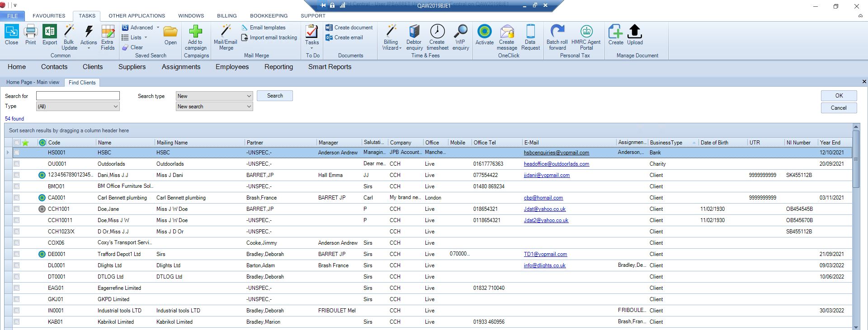Click the Search for input field

(x=78, y=96)
